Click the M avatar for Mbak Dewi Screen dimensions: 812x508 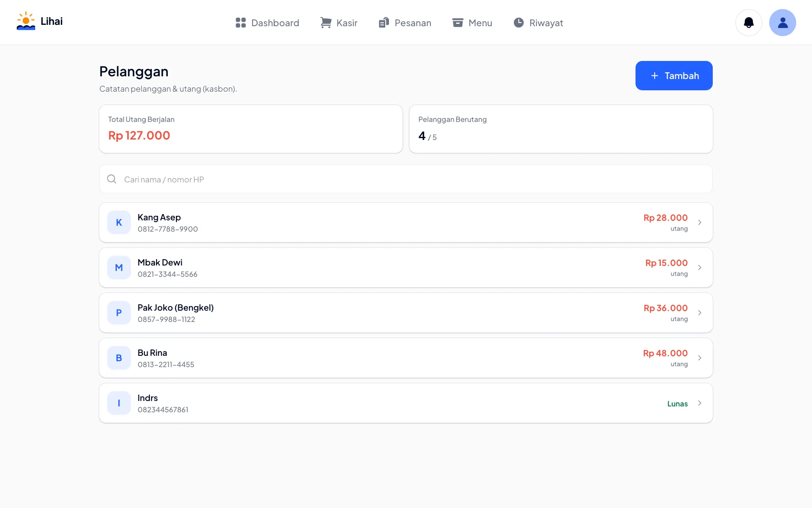pos(119,268)
